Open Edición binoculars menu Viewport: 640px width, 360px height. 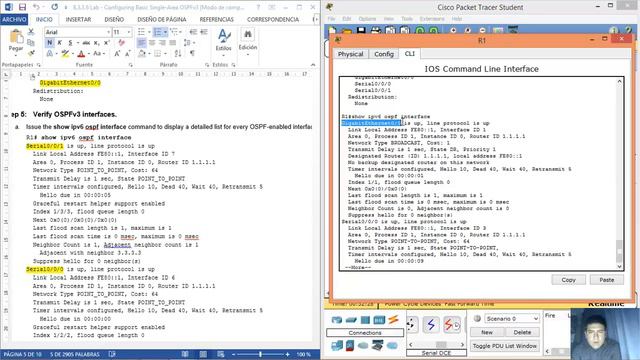[248, 40]
